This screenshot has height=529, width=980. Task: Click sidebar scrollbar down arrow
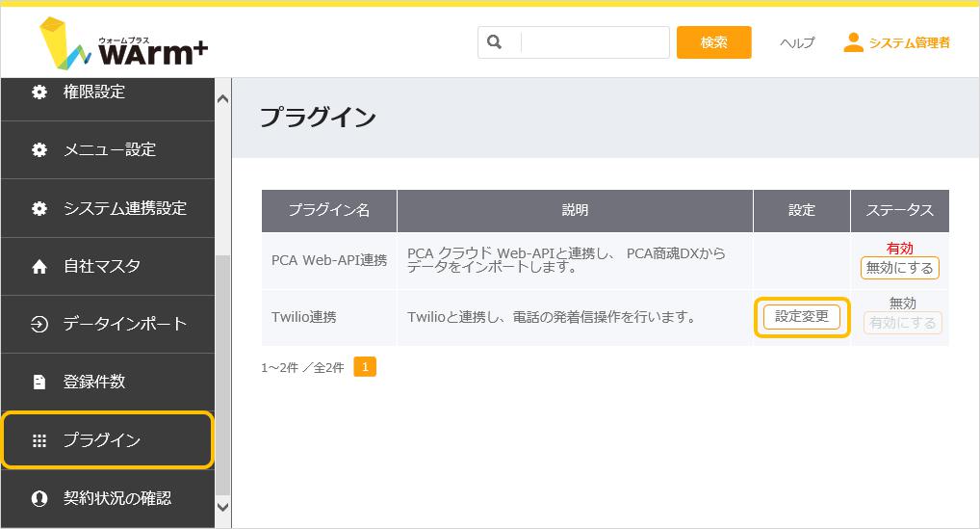click(x=222, y=507)
